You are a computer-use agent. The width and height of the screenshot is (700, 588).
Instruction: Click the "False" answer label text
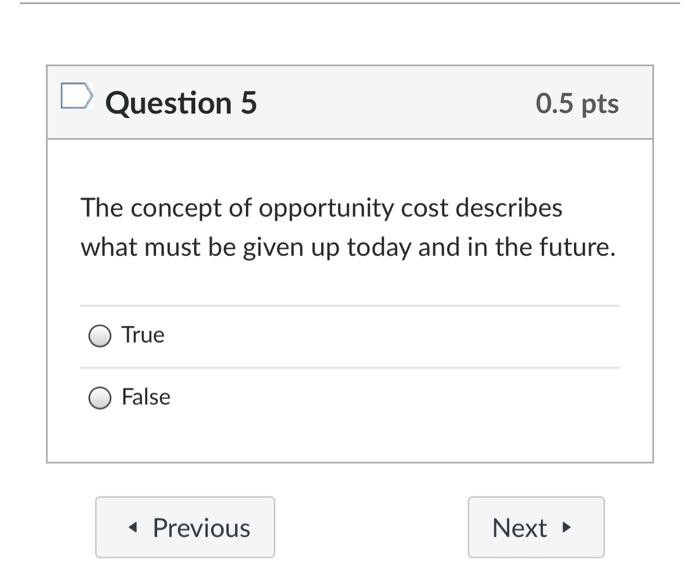[x=146, y=397]
